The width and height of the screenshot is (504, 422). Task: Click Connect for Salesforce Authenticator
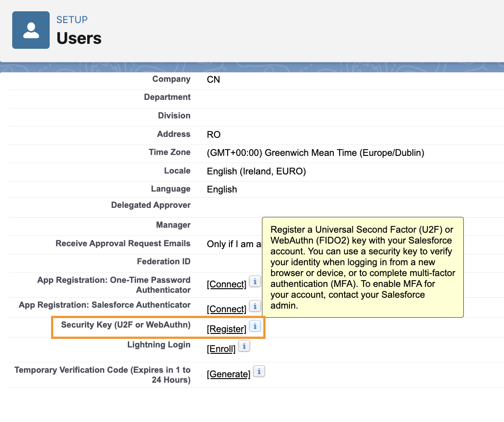[x=227, y=309]
